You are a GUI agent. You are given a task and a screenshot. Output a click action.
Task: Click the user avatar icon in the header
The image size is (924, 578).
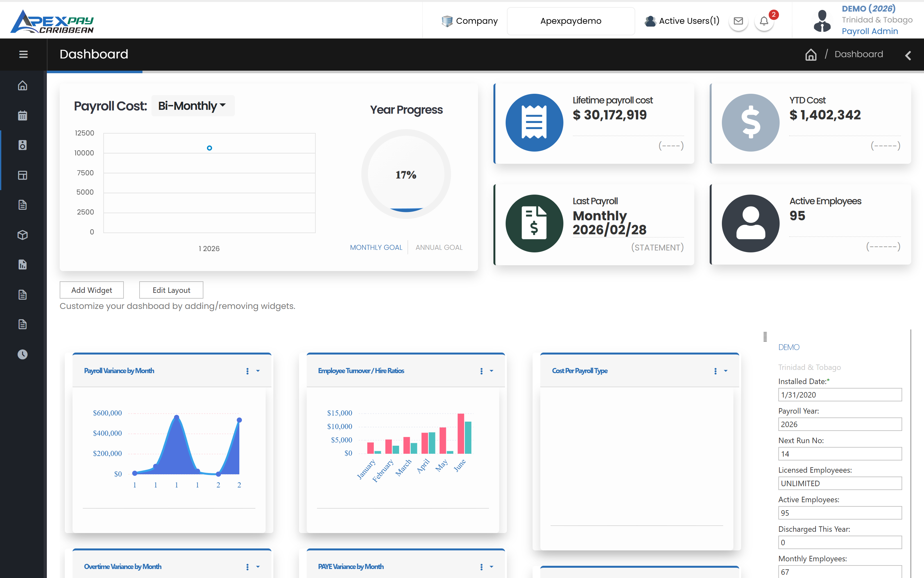[822, 21]
